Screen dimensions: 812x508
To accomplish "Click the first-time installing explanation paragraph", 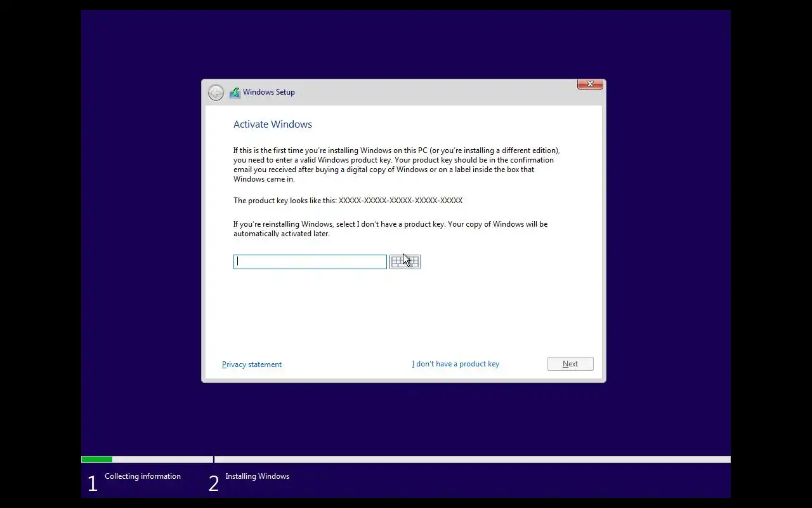I will (x=396, y=165).
